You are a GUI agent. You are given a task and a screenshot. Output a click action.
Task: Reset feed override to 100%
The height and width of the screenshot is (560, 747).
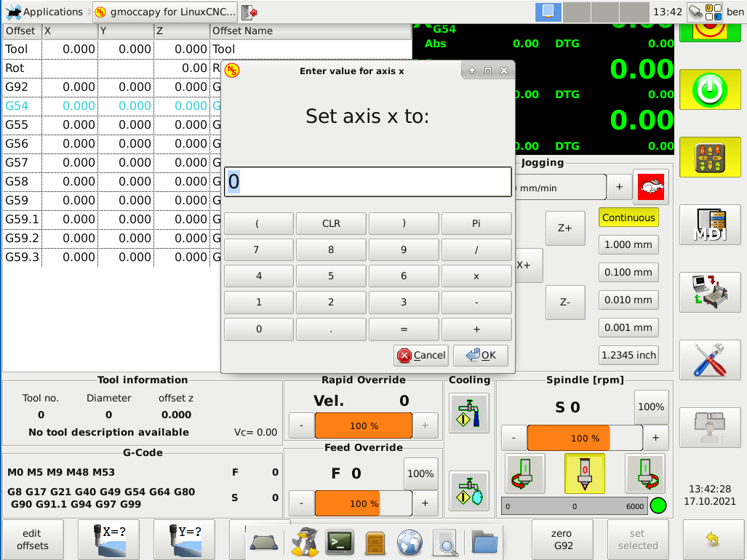pos(420,473)
